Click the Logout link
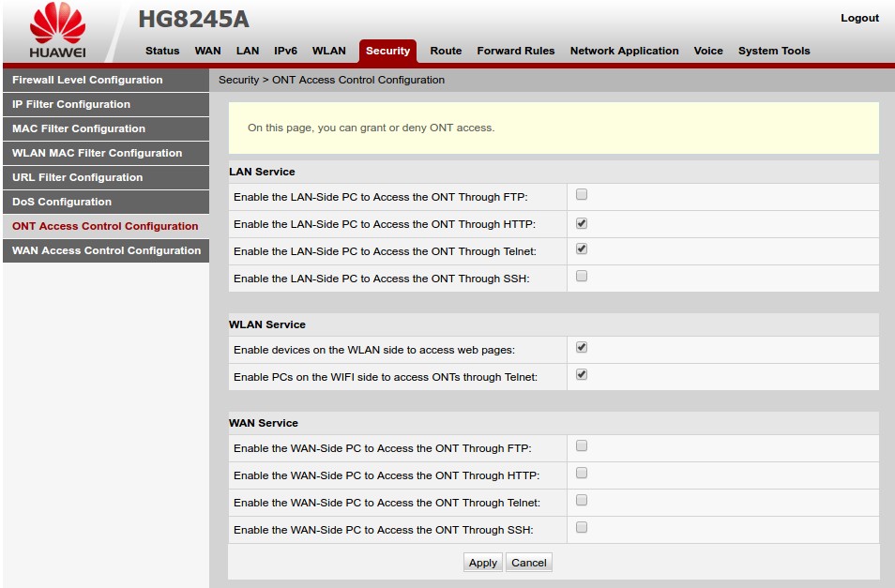This screenshot has height=588, width=895. click(x=860, y=17)
